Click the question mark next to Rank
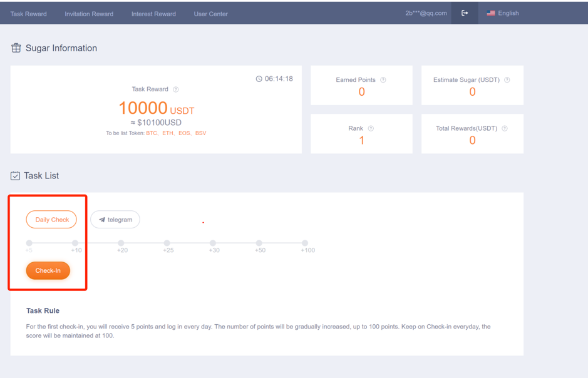Screen dimensions: 588x378 pos(371,128)
